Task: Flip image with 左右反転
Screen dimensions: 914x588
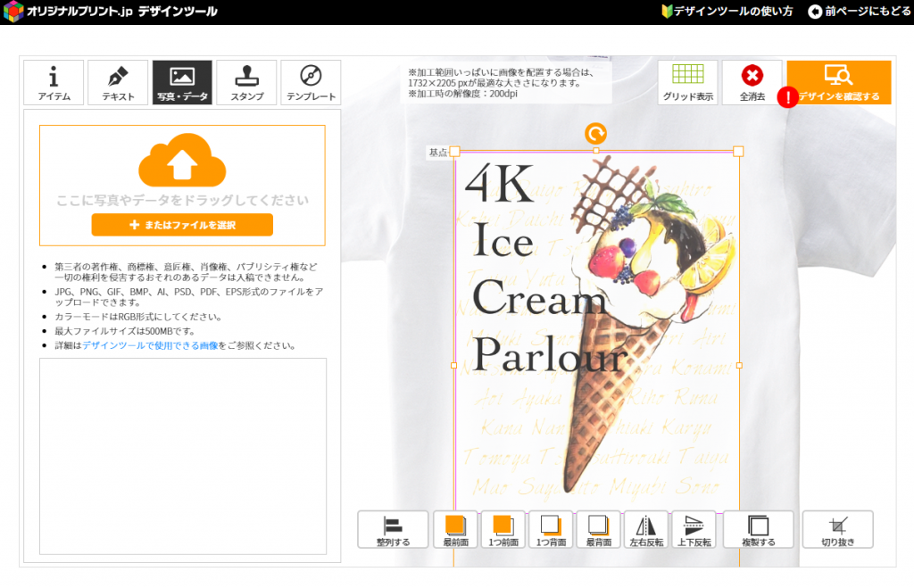Action: point(646,530)
